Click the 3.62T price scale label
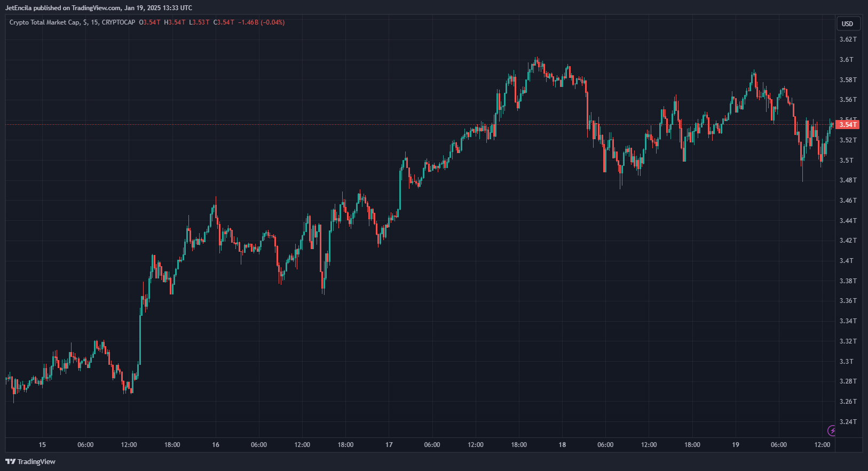The image size is (868, 471). [848, 39]
